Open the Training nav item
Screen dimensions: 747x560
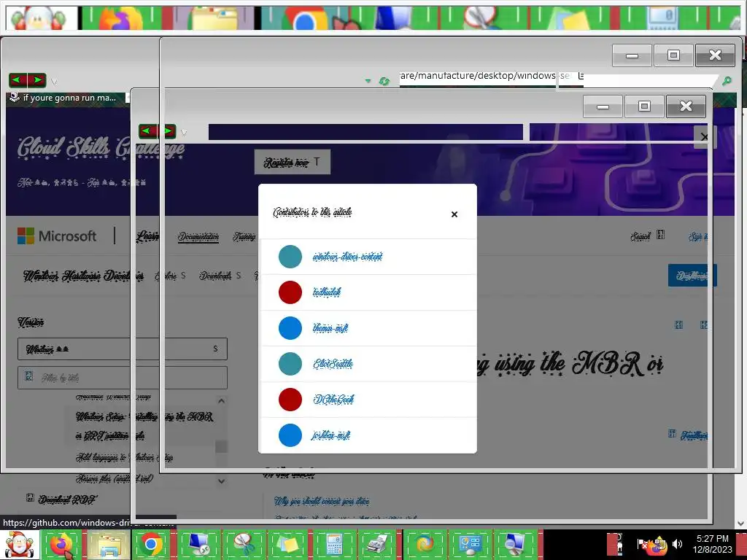tap(244, 237)
